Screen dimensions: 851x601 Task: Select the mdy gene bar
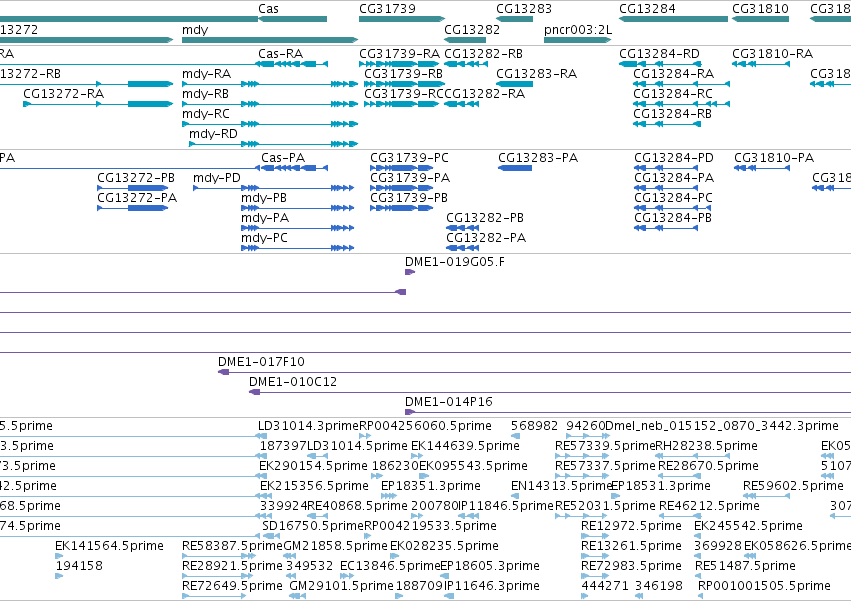270,40
